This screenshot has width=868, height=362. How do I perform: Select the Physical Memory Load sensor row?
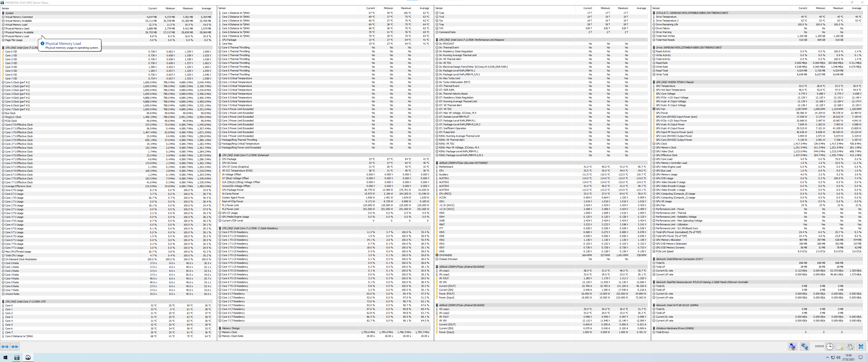(x=17, y=36)
